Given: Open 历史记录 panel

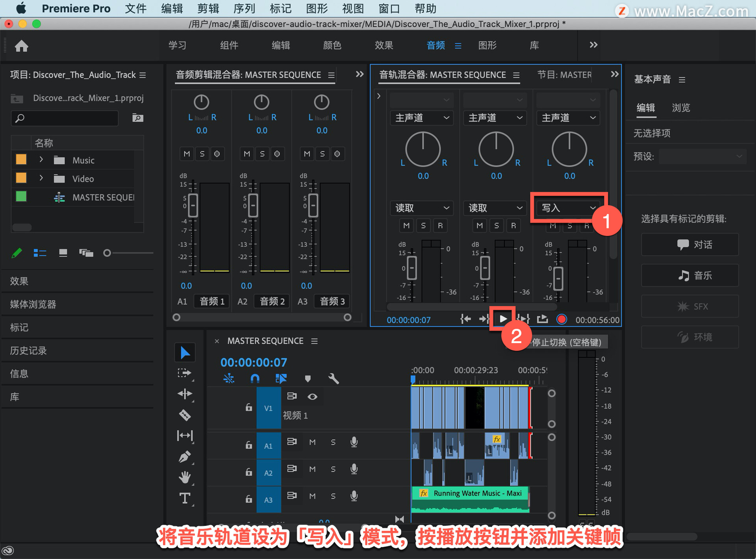Looking at the screenshot, I should click(28, 351).
